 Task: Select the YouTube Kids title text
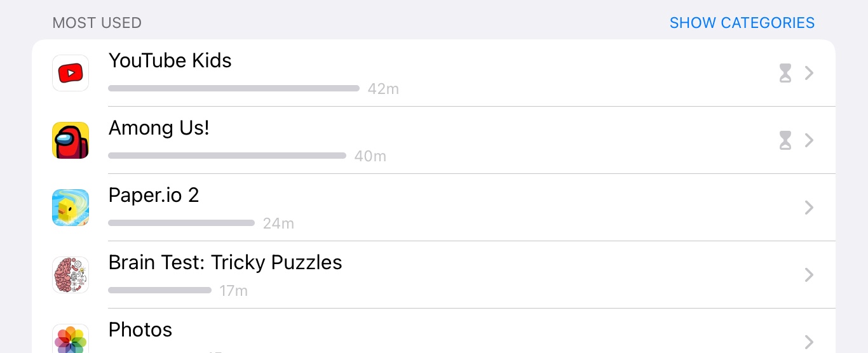pyautogui.click(x=170, y=60)
